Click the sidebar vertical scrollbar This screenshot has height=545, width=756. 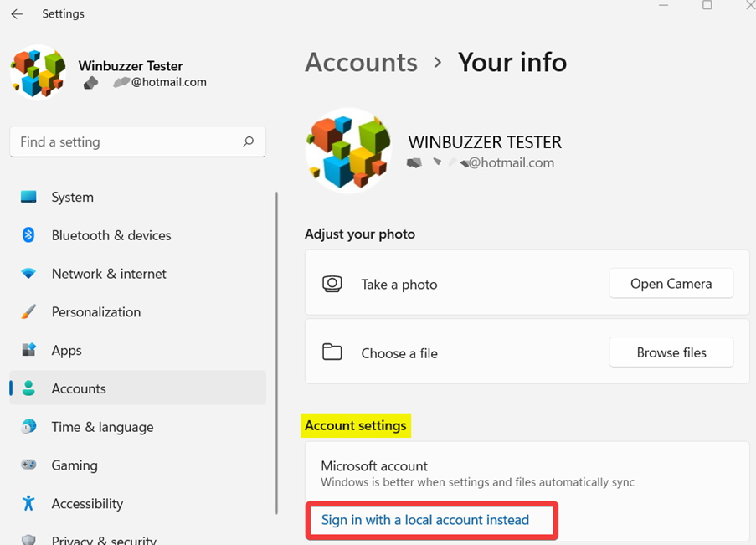pyautogui.click(x=277, y=353)
